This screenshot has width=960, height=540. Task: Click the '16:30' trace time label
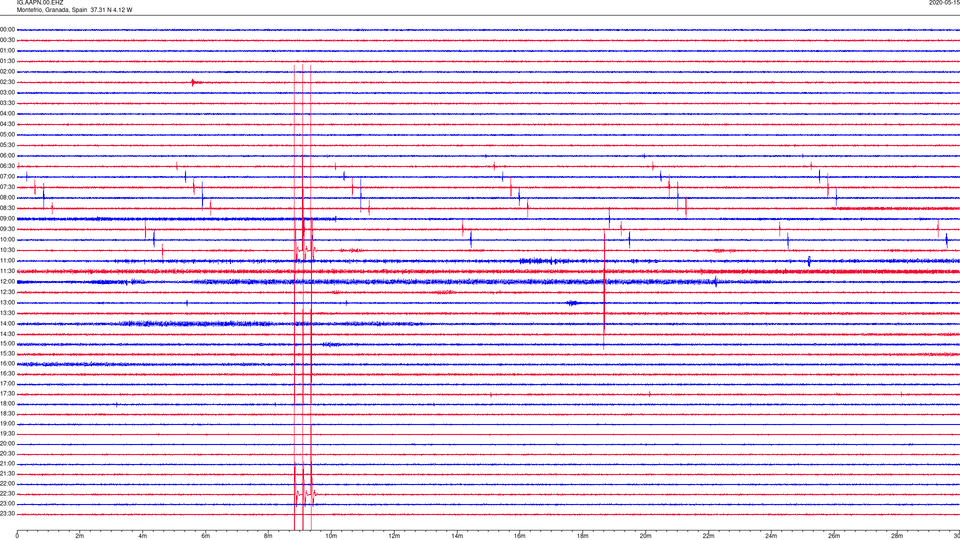(7, 373)
